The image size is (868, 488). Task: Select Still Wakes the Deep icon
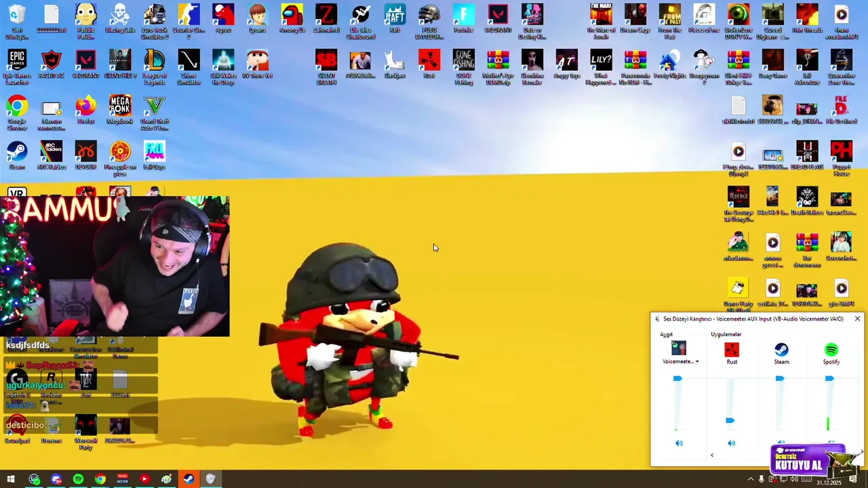(x=223, y=67)
